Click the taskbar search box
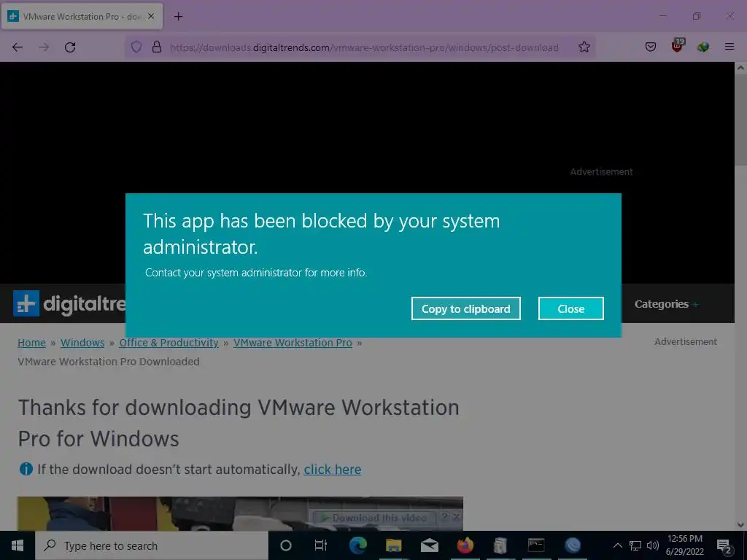Screen dimensions: 747x560 pyautogui.click(x=152, y=545)
